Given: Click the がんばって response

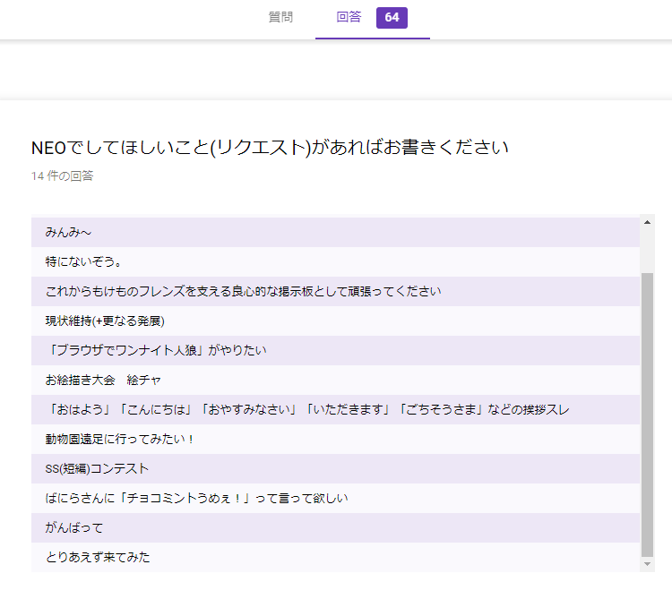Looking at the screenshot, I should click(x=74, y=528).
